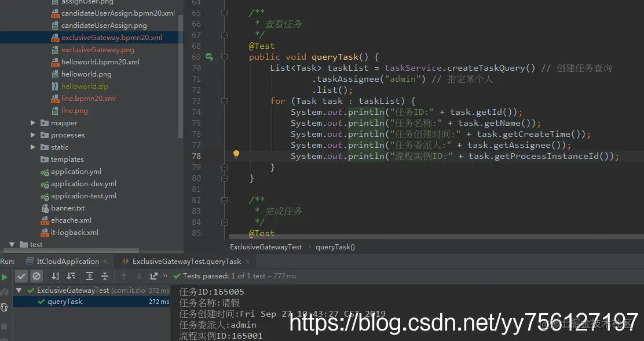Close the ItCloudApplication run tab

105,262
